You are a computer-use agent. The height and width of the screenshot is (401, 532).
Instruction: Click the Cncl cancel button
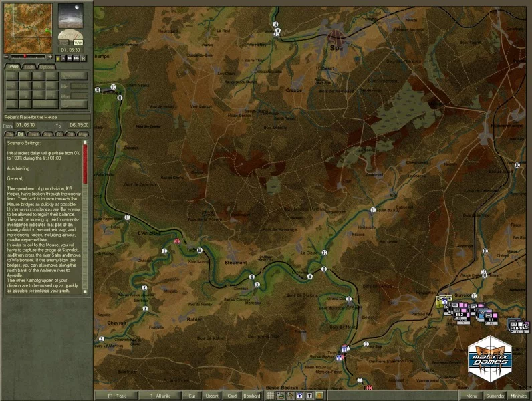(x=232, y=396)
